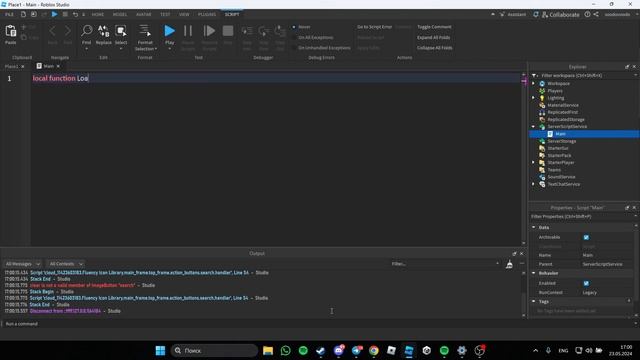Screen dimensions: 640x360
Task: Click the Step Out debugger icon
Action: tap(280, 31)
